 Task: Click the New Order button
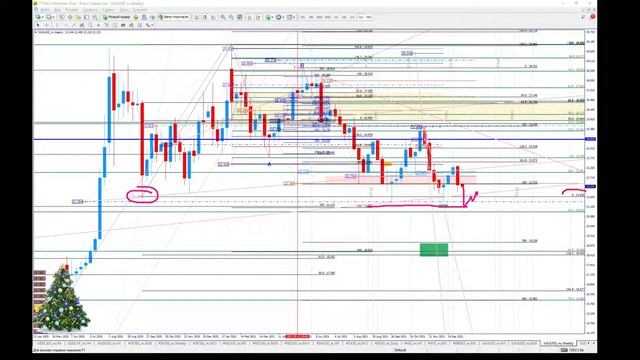(116, 17)
